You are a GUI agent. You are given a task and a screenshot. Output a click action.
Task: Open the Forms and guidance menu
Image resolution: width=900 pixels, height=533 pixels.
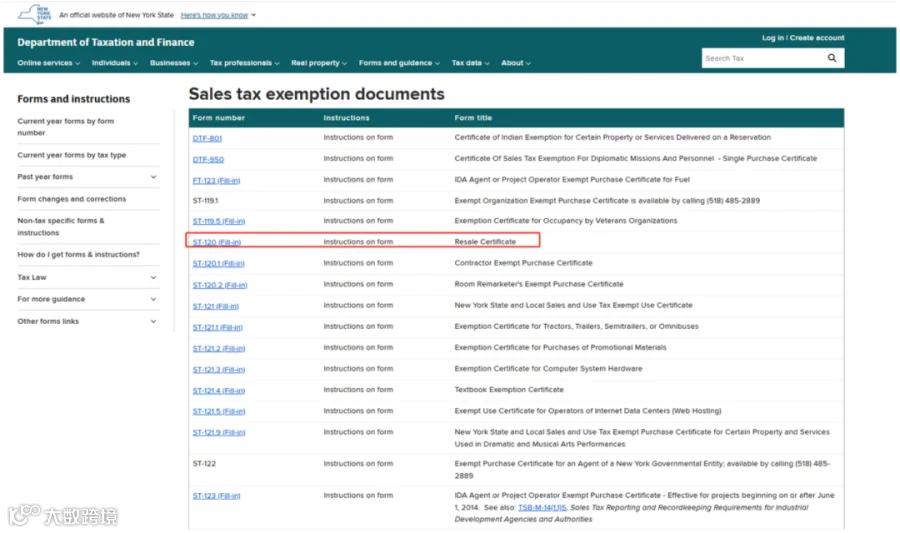(x=399, y=63)
